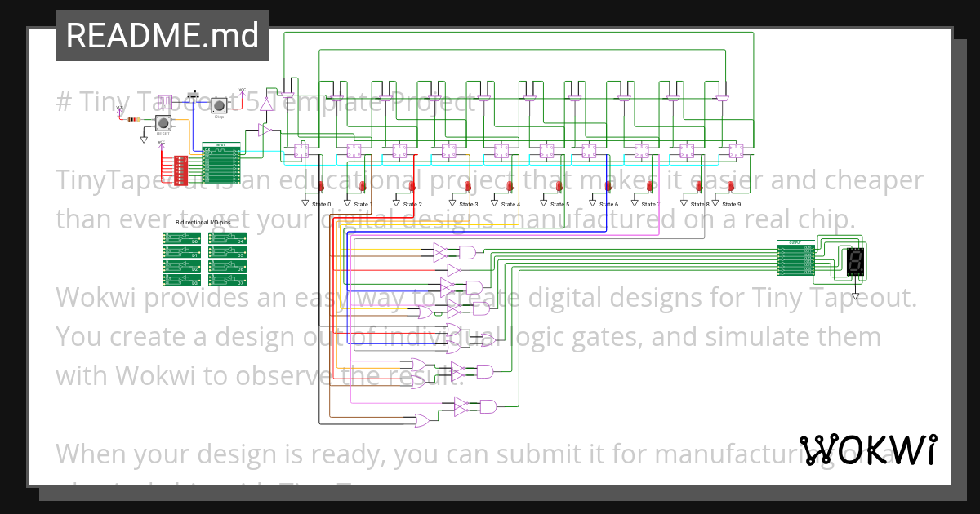Flip the bottom lever of the red DIP switch
Image resolution: width=980 pixels, height=514 pixels.
tap(180, 181)
